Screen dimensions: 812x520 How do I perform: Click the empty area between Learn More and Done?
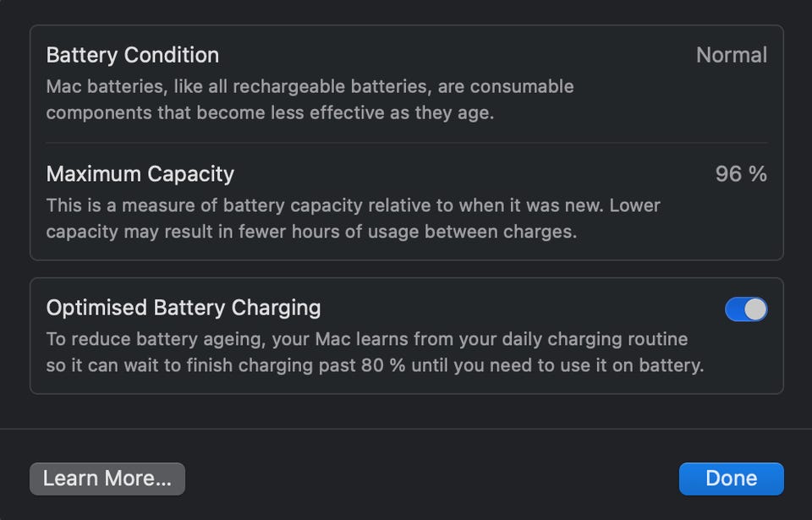click(x=431, y=479)
